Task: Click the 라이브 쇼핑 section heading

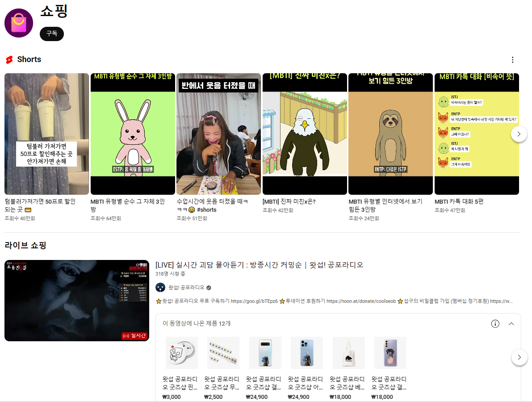Action: coord(25,245)
